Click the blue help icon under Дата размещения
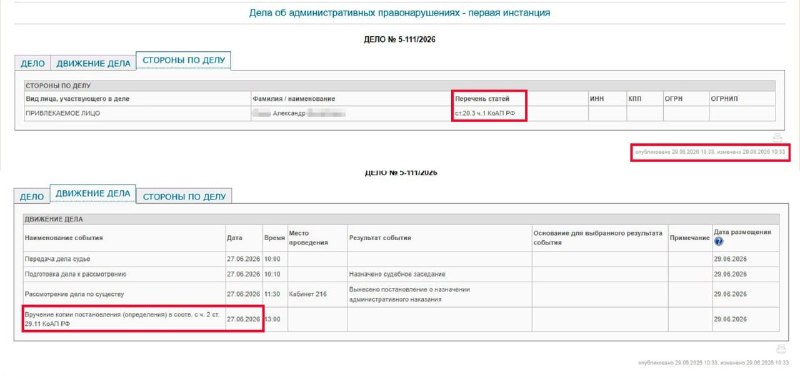 (x=719, y=242)
